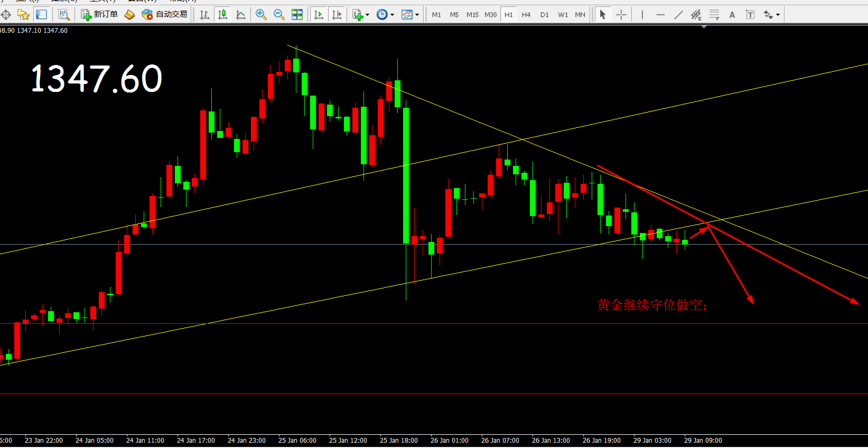Switch chart to bar chart style
The width and height of the screenshot is (868, 448).
204,15
